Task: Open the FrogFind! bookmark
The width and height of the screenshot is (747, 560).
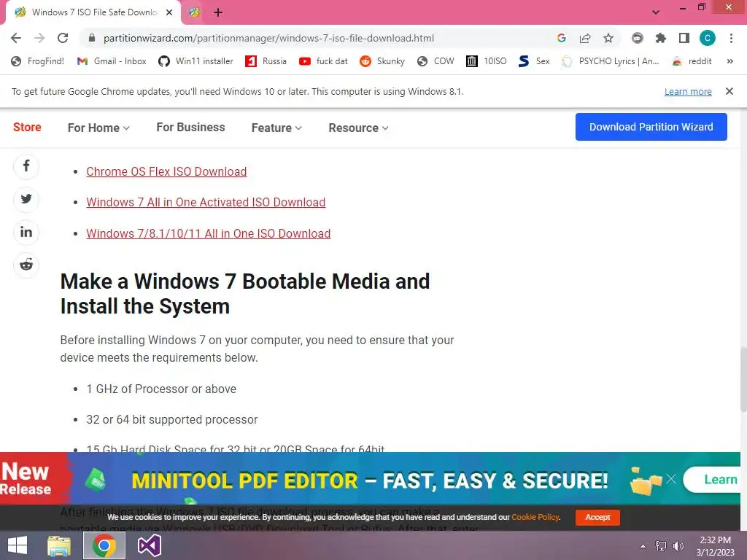Action: click(38, 61)
